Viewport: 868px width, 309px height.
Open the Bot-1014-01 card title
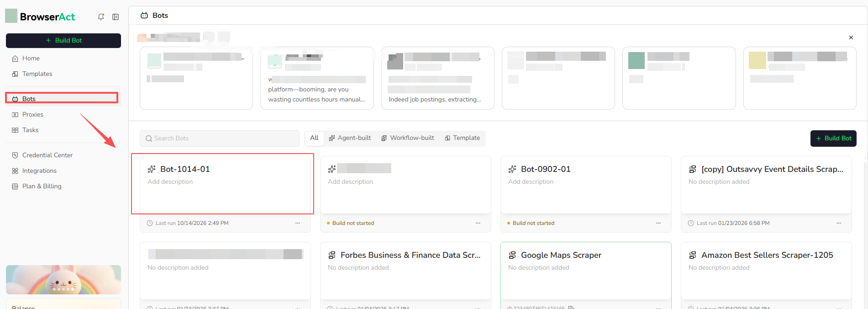click(x=185, y=169)
